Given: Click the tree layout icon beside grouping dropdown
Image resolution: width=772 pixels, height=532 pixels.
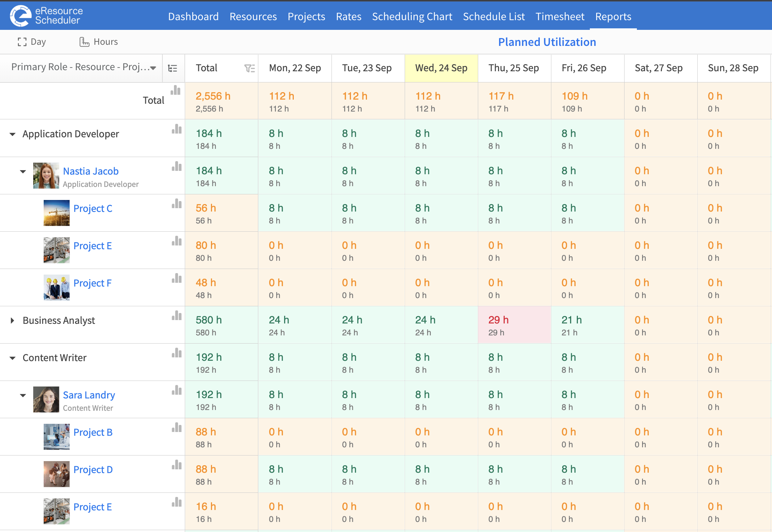Looking at the screenshot, I should click(173, 68).
